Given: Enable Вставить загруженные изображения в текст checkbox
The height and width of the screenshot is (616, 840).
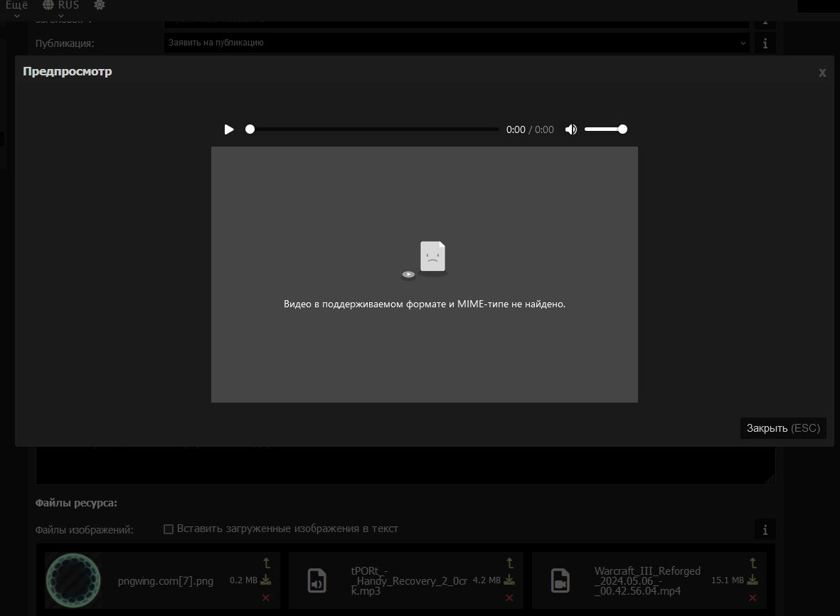Looking at the screenshot, I should point(169,529).
